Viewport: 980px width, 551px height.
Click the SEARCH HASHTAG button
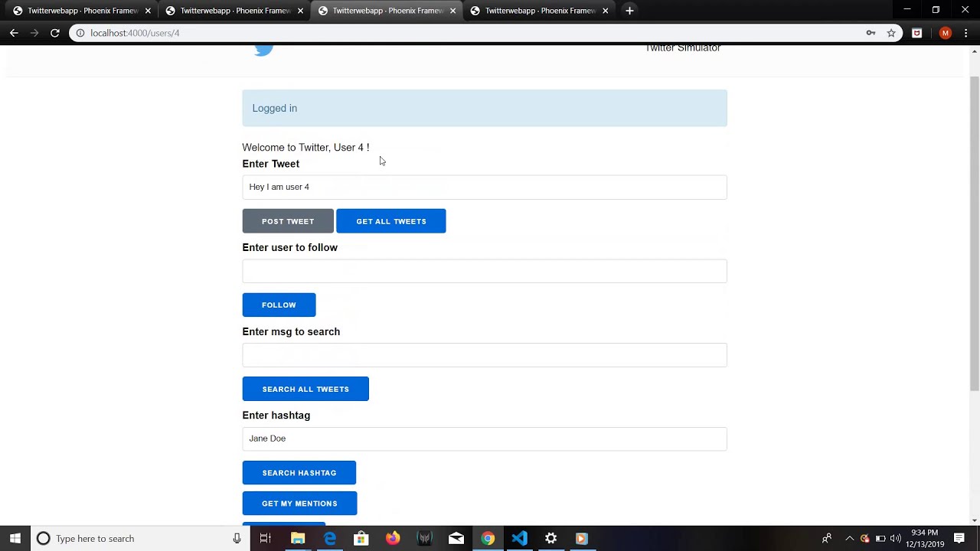(x=299, y=473)
